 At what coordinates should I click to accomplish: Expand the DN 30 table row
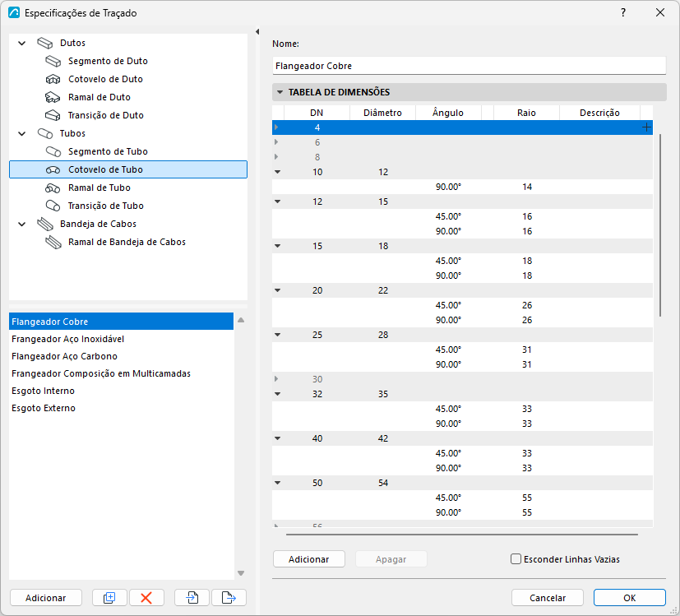pos(276,378)
